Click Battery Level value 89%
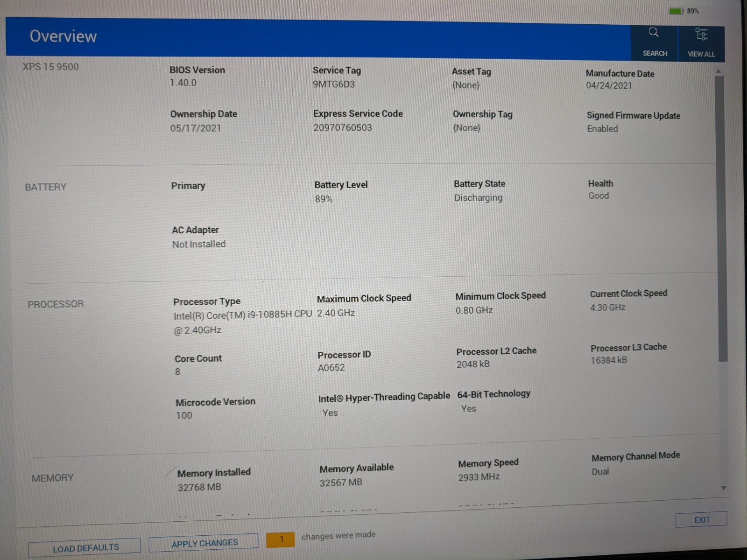747x560 pixels. 324,199
